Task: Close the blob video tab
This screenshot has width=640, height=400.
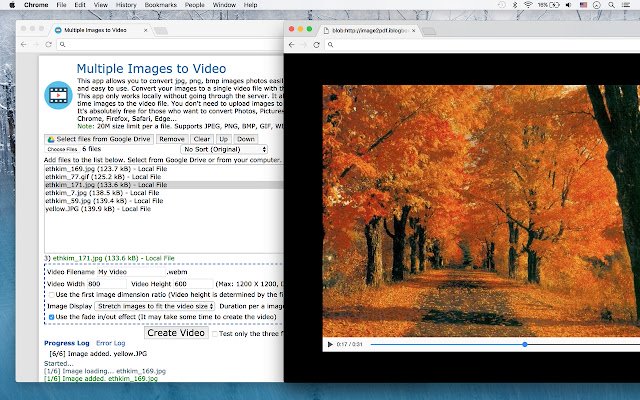Action: click(413, 31)
